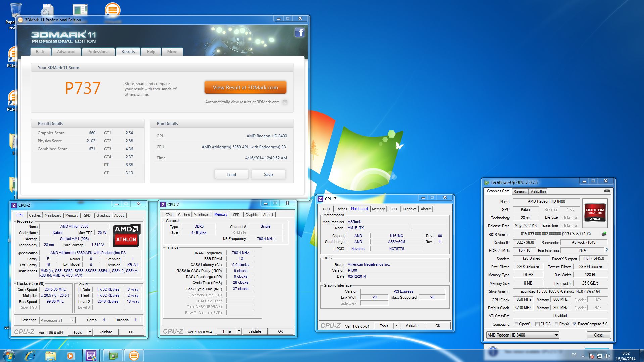Viewport: 644px width, 362px height.
Task: Open the Windows Start menu
Action: point(9,356)
